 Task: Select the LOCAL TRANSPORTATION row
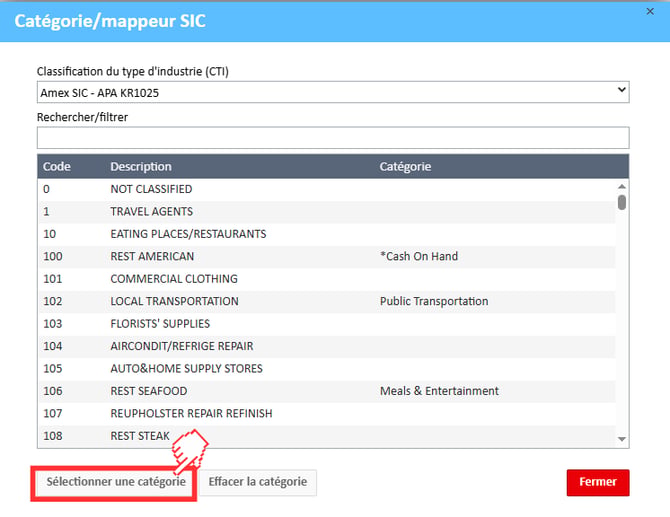[x=327, y=301]
